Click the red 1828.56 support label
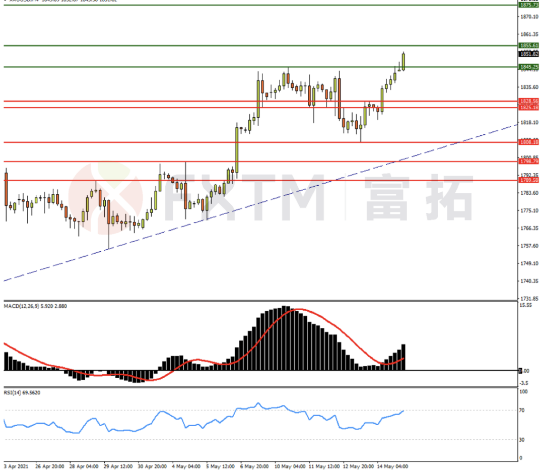Viewport: 542px width, 476px height. [x=529, y=101]
